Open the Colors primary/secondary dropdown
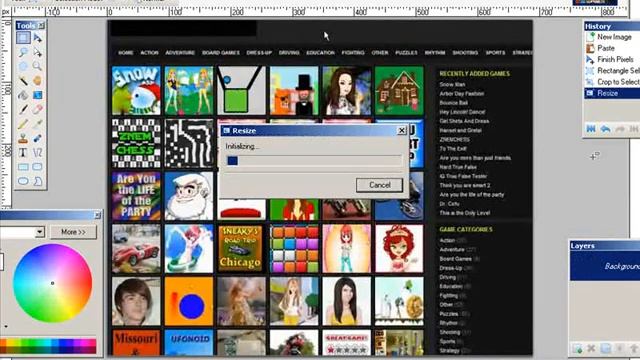The width and height of the screenshot is (640, 360). pos(40,232)
